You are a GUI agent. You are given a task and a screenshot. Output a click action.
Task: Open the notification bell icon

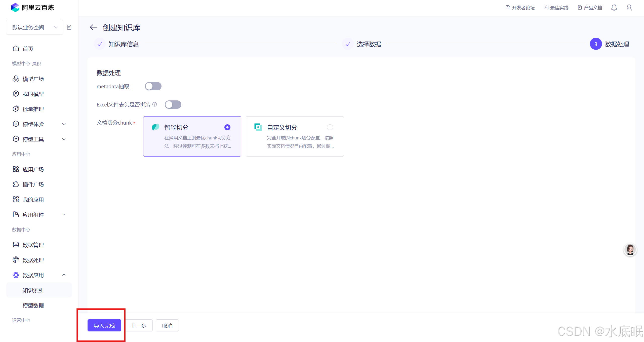pos(614,8)
